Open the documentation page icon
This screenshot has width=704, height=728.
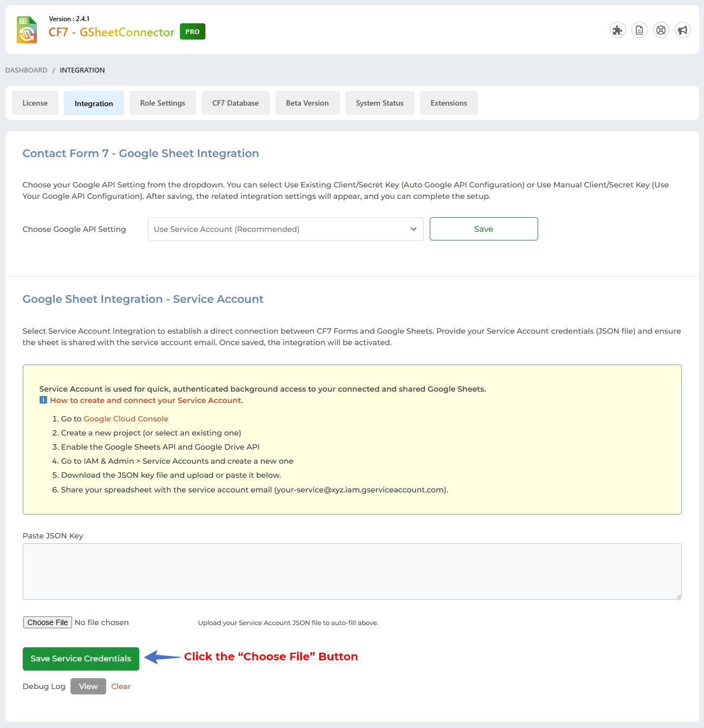point(639,30)
